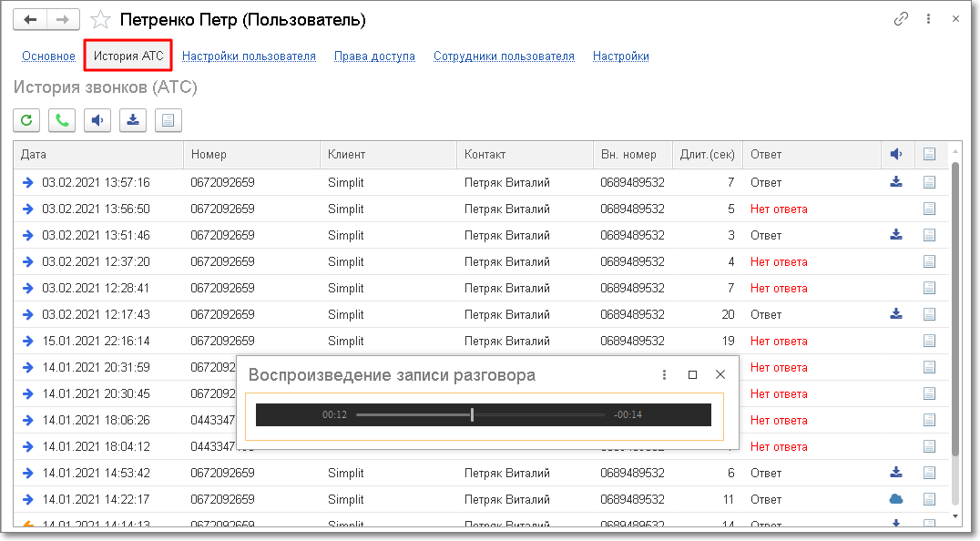Copy link using the chain icon
Viewport: 980px width, 541px height.
coord(902,19)
